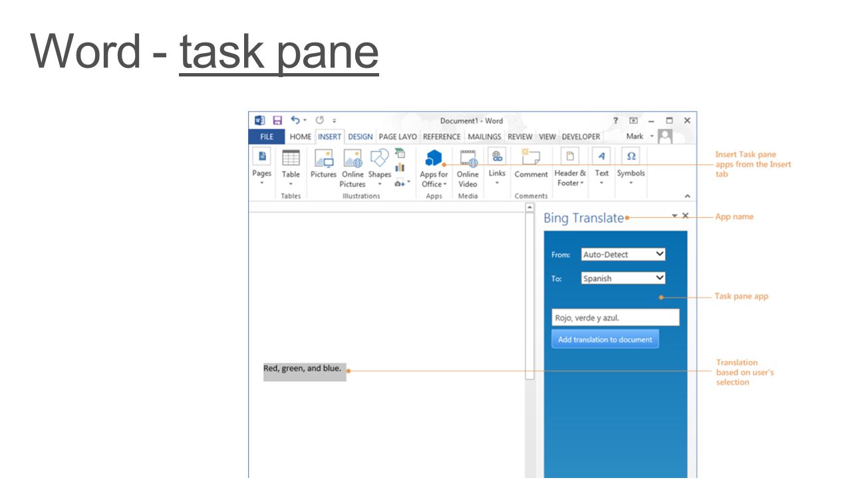Open the Text group menu
The height and width of the screenshot is (488, 868).
point(601,167)
